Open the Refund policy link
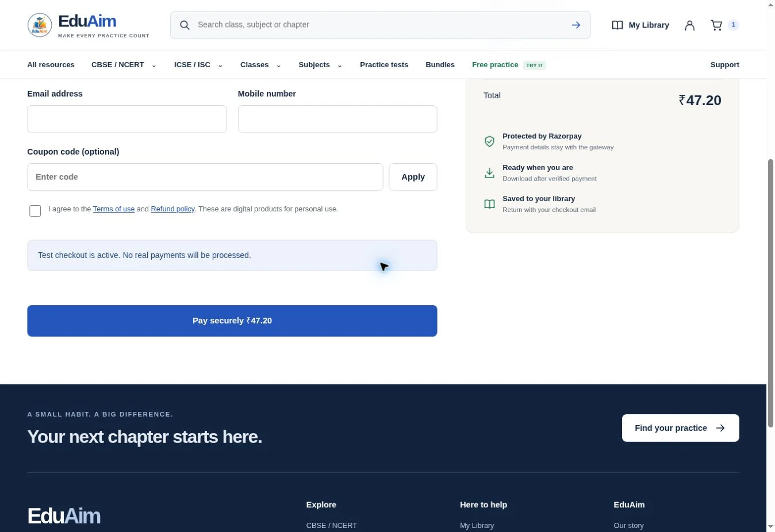The height and width of the screenshot is (532, 775). tap(172, 209)
